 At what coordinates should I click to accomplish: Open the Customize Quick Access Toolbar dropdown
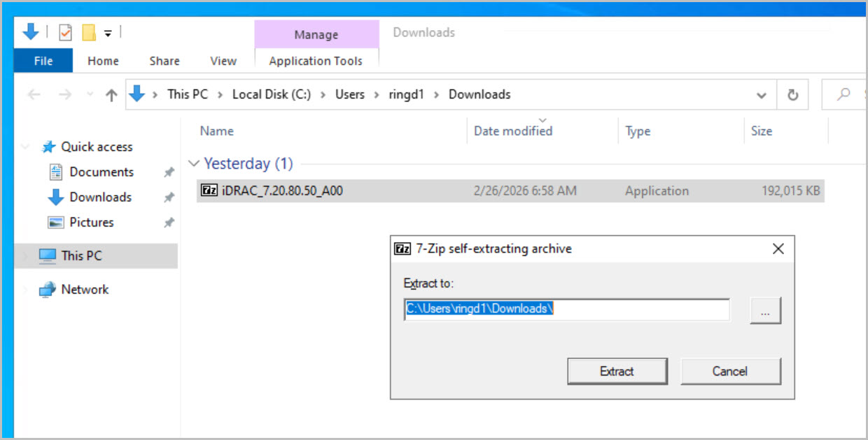108,33
